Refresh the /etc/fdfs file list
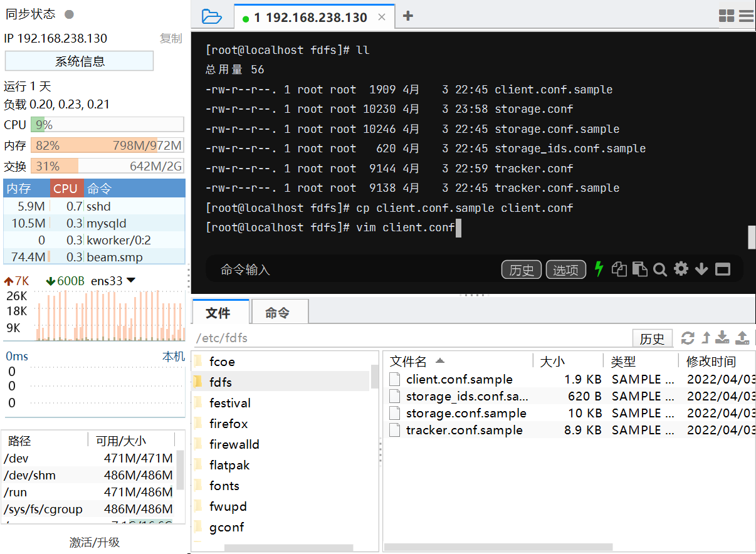 point(688,338)
